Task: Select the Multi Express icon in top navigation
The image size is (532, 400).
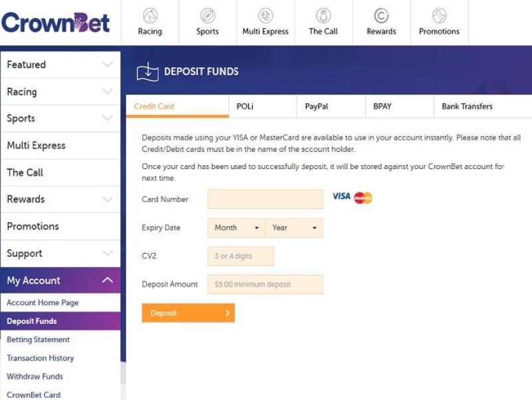Action: coord(265,15)
